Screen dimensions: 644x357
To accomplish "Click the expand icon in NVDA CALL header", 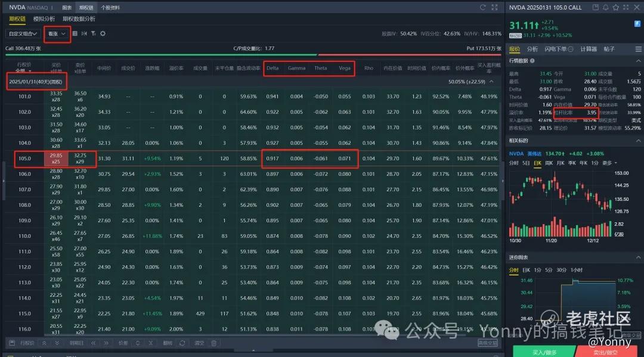I will coord(626,7).
